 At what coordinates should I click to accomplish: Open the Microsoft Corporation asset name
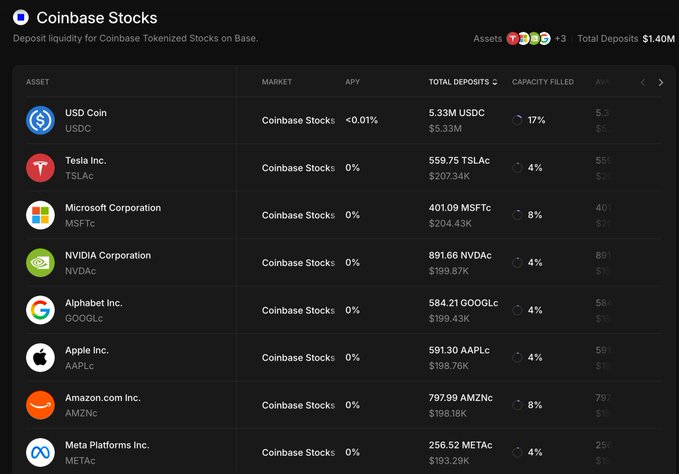tap(113, 208)
